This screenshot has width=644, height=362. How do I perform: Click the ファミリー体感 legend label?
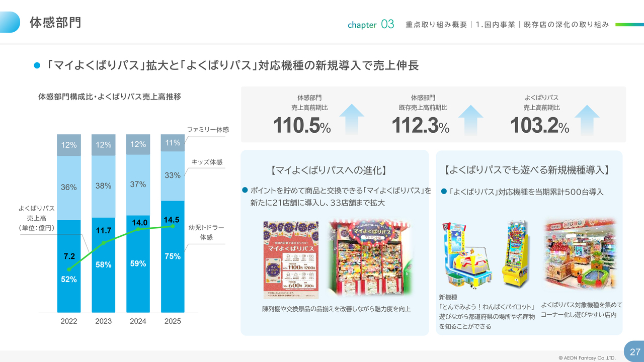[208, 130]
